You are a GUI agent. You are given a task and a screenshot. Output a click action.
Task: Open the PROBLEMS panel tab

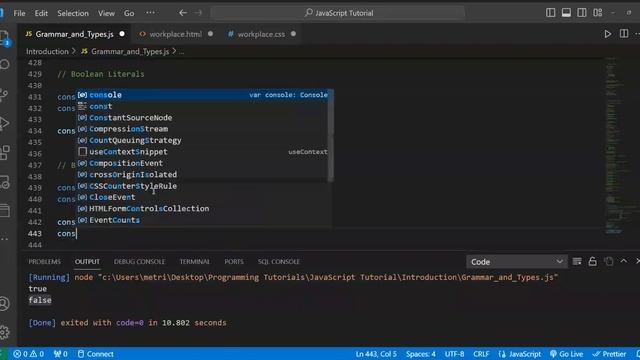click(x=44, y=262)
